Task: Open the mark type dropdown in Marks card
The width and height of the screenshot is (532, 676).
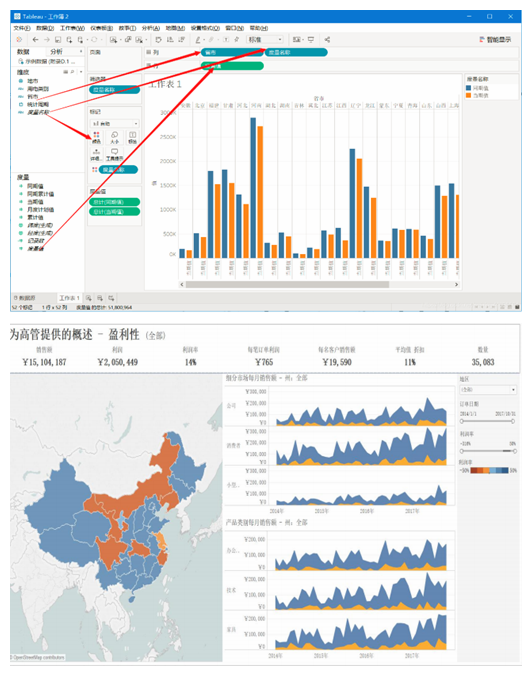Action: [115, 124]
